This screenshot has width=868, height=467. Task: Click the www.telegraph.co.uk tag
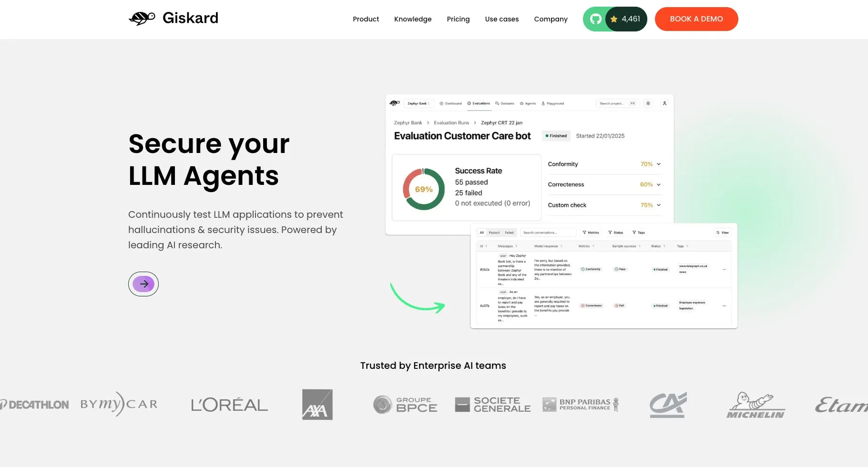[x=693, y=266]
